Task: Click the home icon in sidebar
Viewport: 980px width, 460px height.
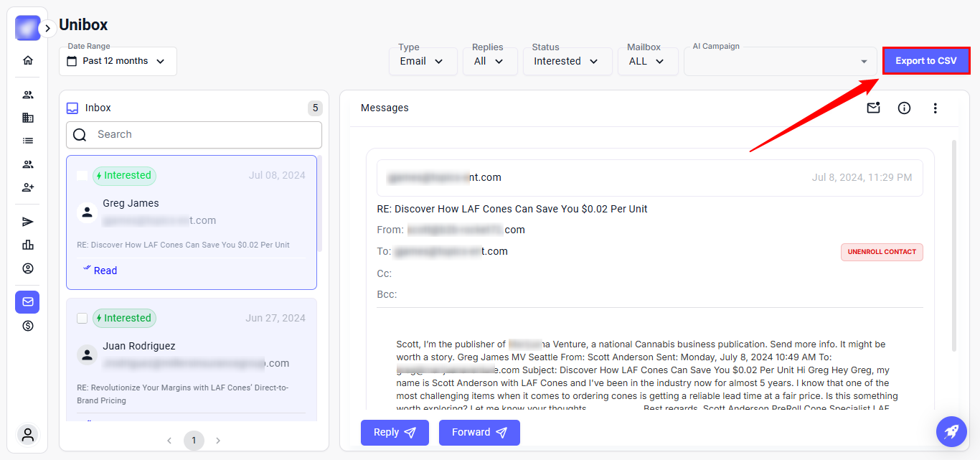Action: [x=28, y=60]
